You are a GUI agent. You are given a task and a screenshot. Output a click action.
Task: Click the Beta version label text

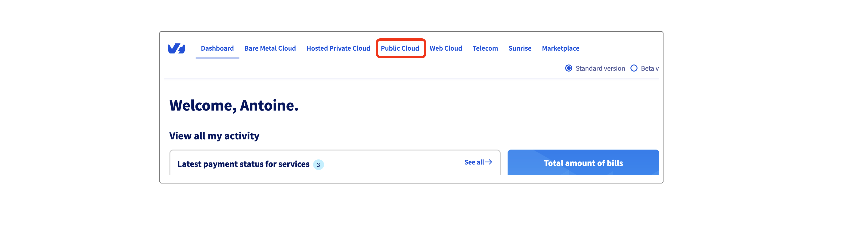tap(649, 68)
